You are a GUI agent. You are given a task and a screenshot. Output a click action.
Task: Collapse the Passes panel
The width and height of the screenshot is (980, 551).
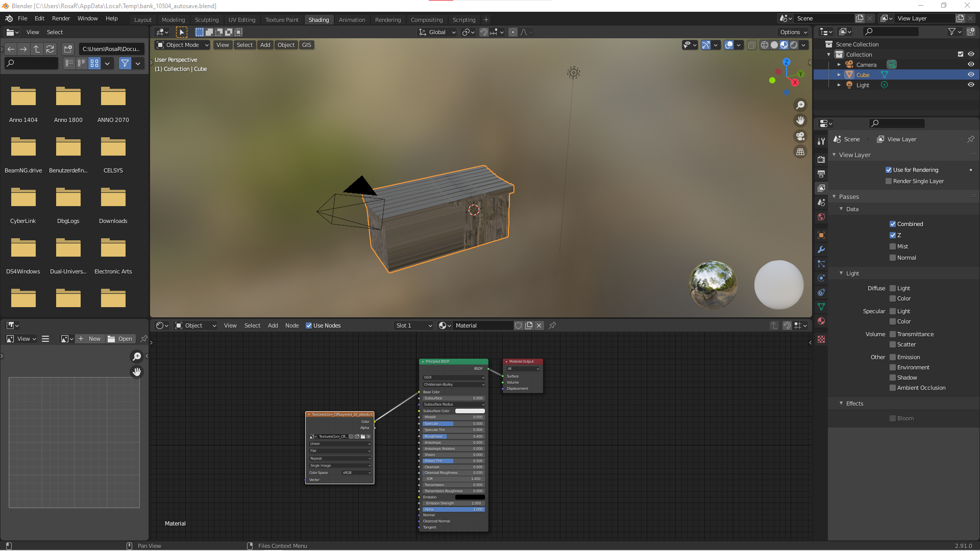tap(848, 196)
